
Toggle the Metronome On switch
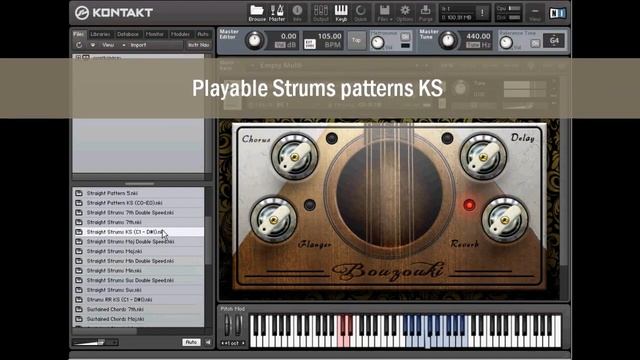tap(405, 37)
